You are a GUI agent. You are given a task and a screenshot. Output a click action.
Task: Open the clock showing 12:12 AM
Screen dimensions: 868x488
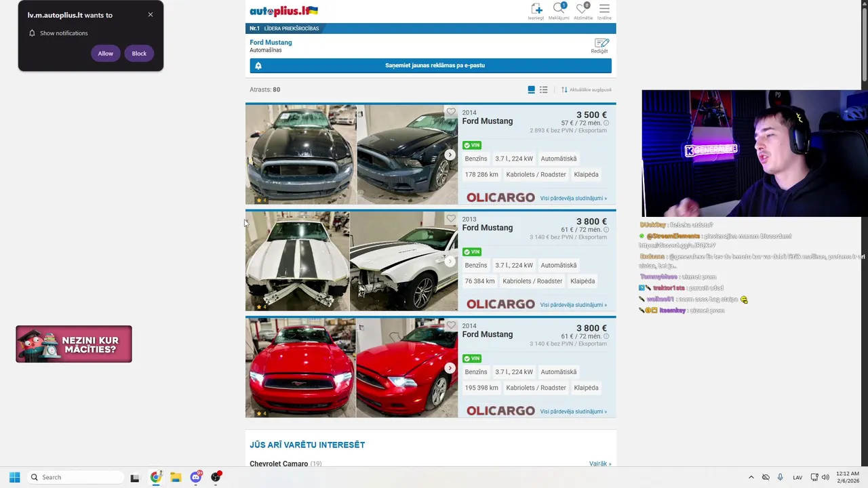point(848,477)
